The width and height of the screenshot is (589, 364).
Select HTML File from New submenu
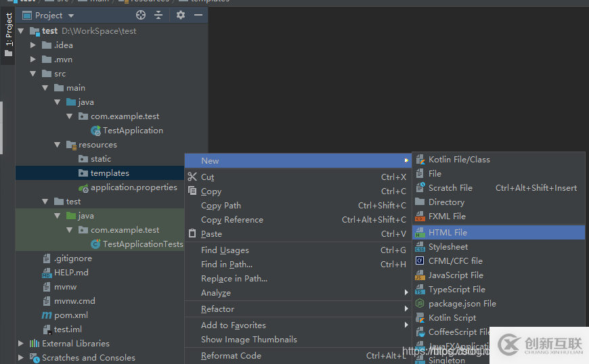pos(448,232)
